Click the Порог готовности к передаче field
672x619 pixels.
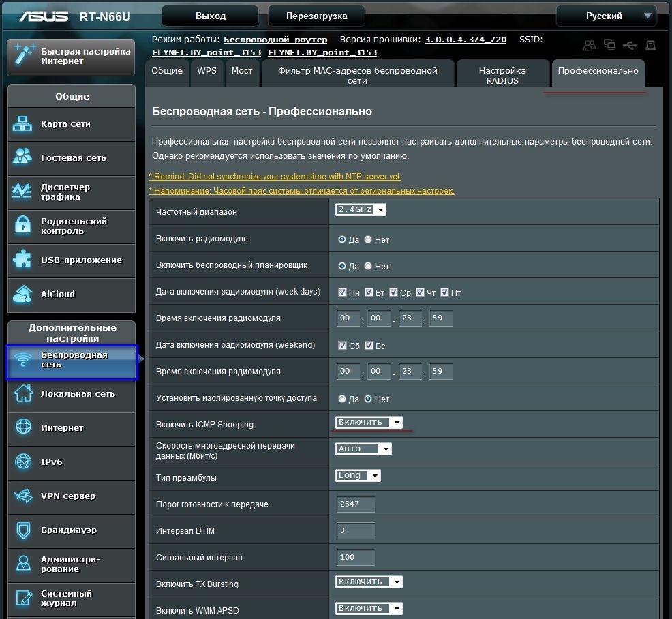click(355, 504)
